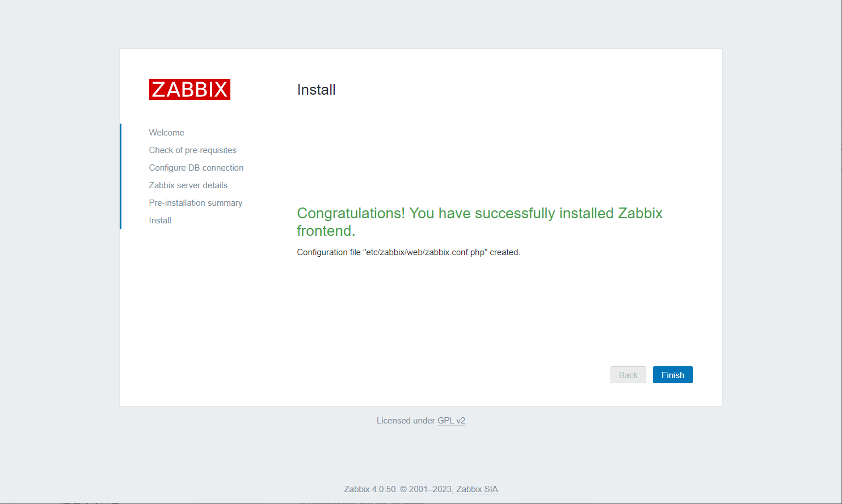Click the green Congratulations success message
The height and width of the screenshot is (504, 842).
(x=479, y=214)
